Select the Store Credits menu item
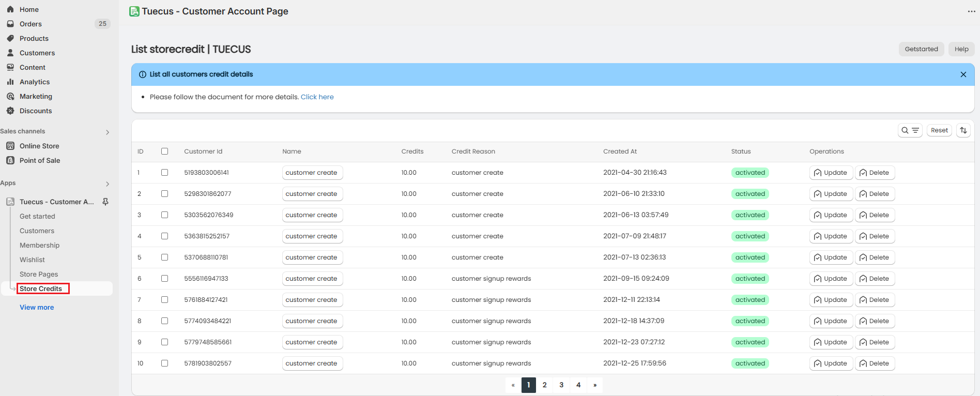This screenshot has height=396, width=980. pyautogui.click(x=41, y=288)
